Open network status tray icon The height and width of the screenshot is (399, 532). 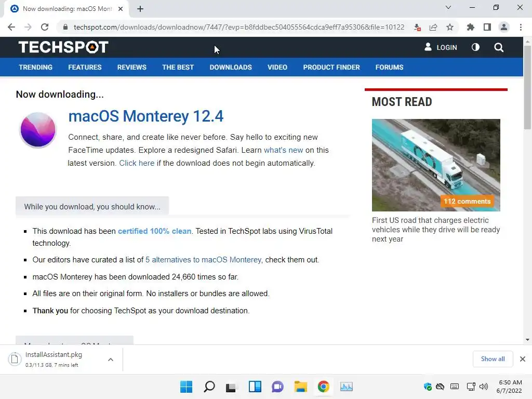pos(471,387)
